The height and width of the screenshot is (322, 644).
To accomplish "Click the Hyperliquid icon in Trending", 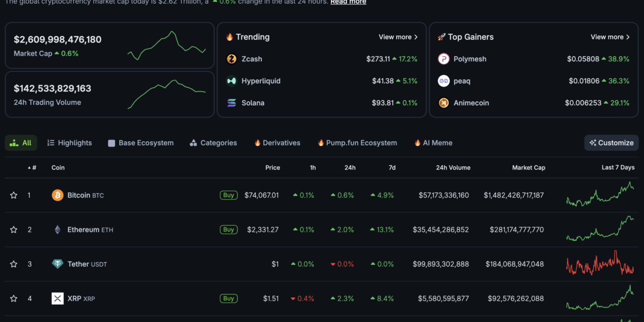I will 231,81.
